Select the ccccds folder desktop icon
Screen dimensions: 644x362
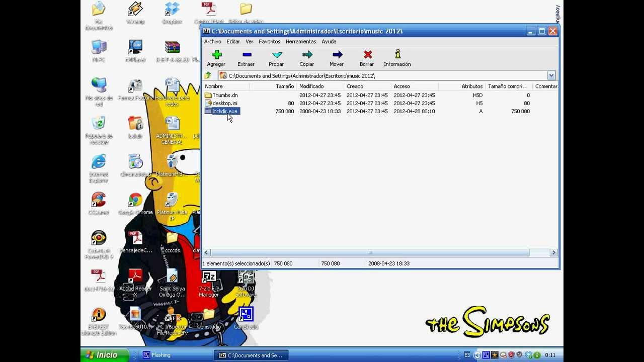click(172, 242)
